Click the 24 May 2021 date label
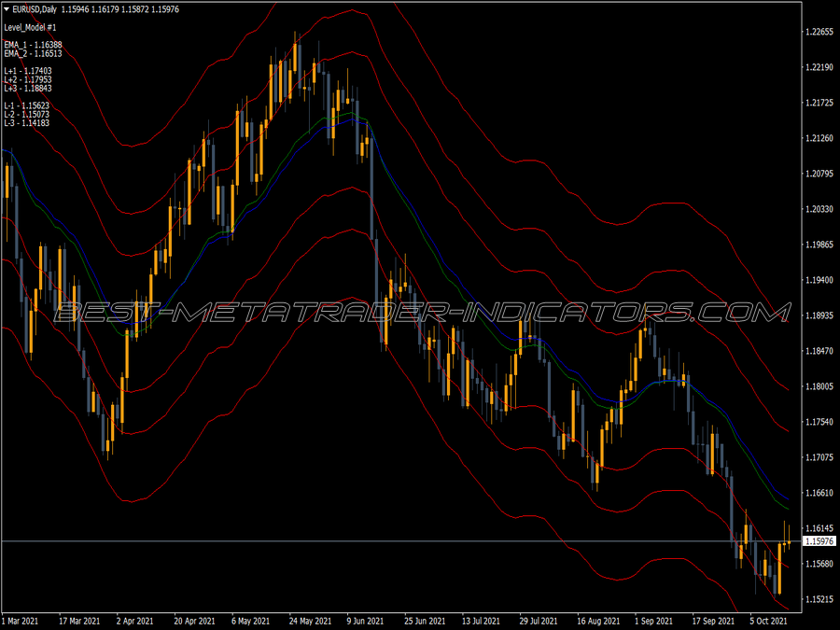Screen dimensions: 840x630 point(310,622)
